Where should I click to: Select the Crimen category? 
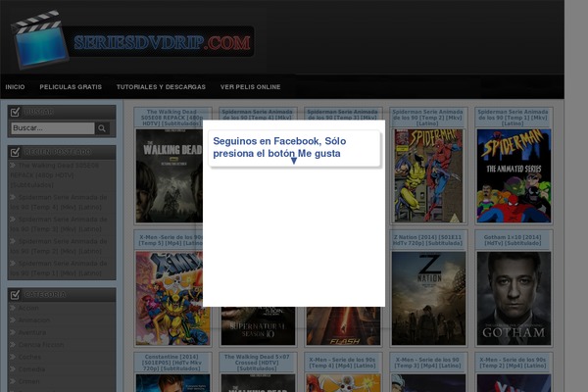(28, 381)
